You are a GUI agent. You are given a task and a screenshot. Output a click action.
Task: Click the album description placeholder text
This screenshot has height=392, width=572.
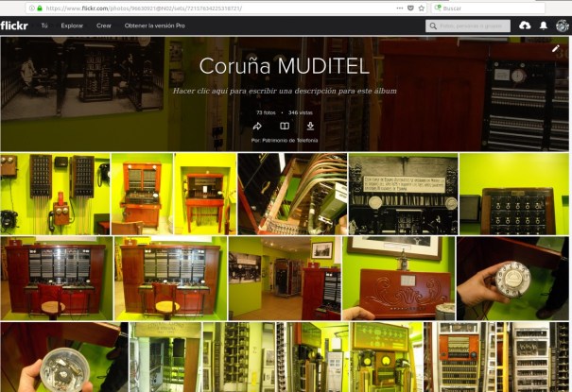pos(284,91)
